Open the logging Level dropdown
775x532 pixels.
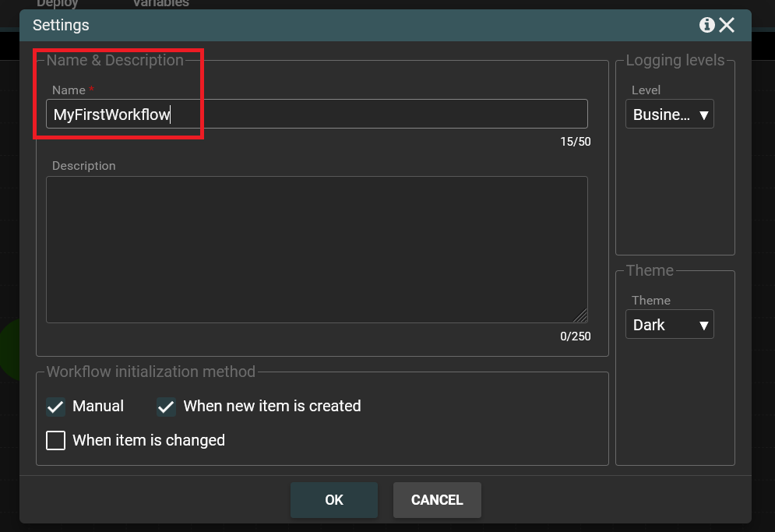click(669, 115)
